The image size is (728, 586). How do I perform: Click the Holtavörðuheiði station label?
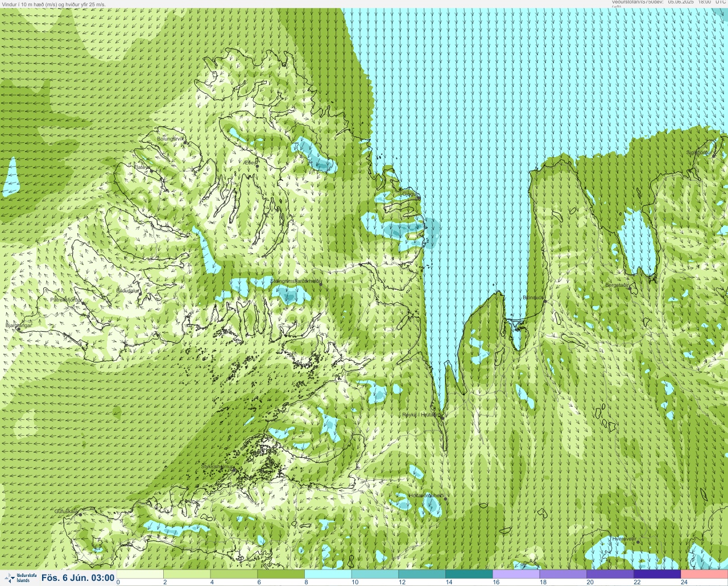pyautogui.click(x=426, y=496)
